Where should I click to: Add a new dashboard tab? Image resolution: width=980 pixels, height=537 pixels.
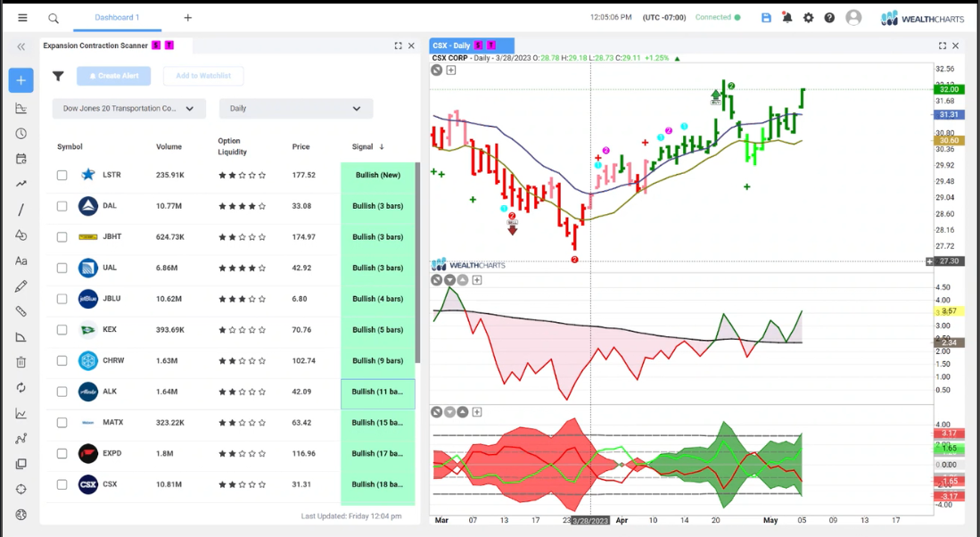click(x=187, y=18)
